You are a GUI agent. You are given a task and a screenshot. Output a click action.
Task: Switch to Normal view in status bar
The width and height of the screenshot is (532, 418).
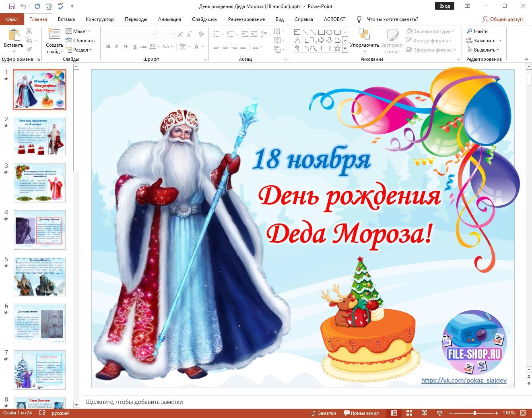pyautogui.click(x=394, y=413)
